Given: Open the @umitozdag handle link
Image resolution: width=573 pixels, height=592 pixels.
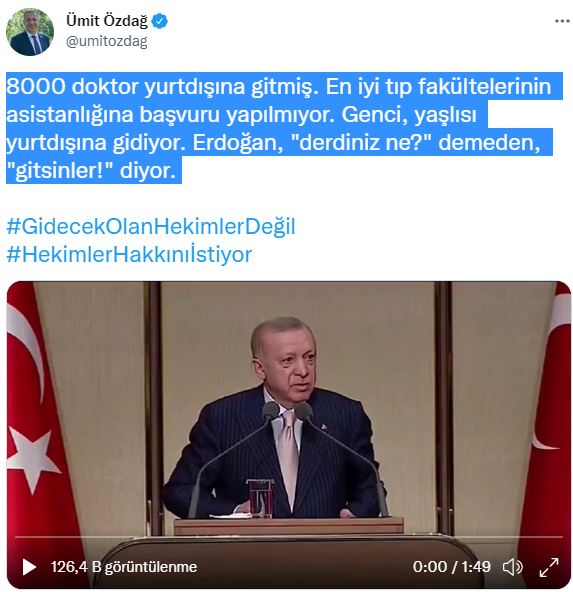Looking at the screenshot, I should [x=106, y=41].
